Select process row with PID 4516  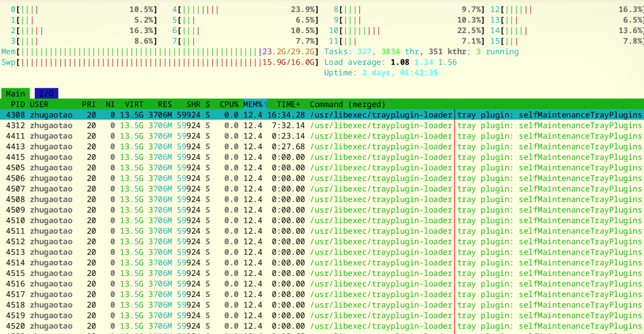click(322, 284)
